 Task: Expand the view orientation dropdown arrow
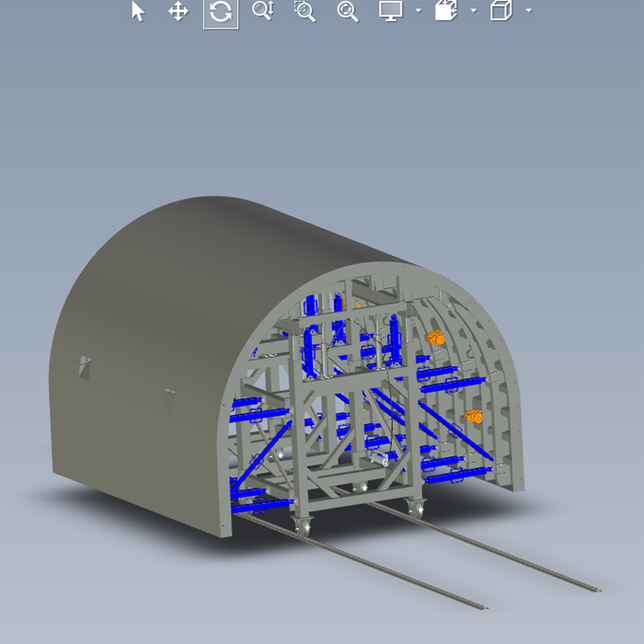(x=529, y=11)
